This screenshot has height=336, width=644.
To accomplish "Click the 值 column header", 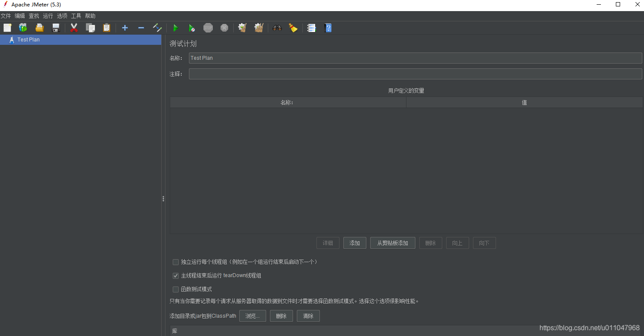I will coord(524,102).
